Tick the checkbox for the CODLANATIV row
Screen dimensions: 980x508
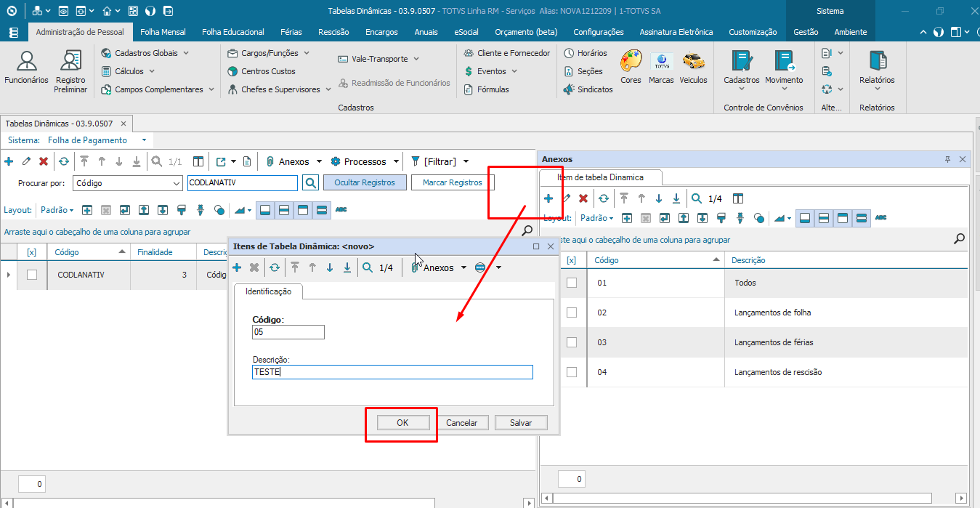[x=32, y=275]
